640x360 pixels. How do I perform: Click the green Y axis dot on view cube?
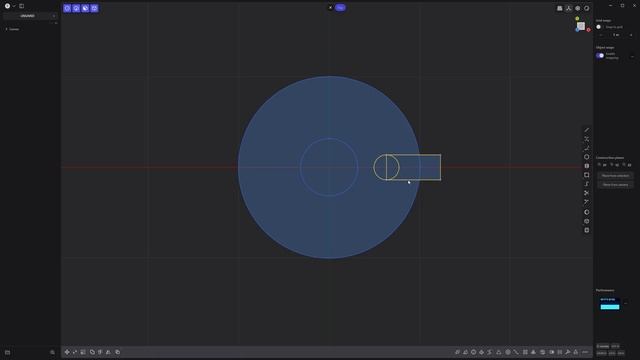577,18
